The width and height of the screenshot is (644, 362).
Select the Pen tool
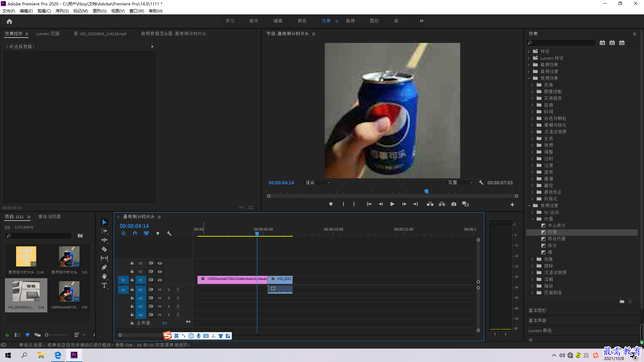point(104,267)
